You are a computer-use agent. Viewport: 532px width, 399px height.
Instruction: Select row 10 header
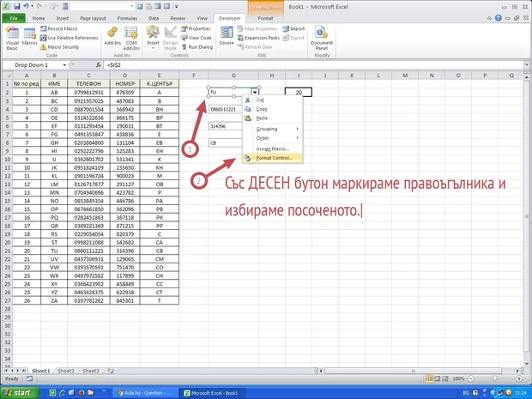8,159
